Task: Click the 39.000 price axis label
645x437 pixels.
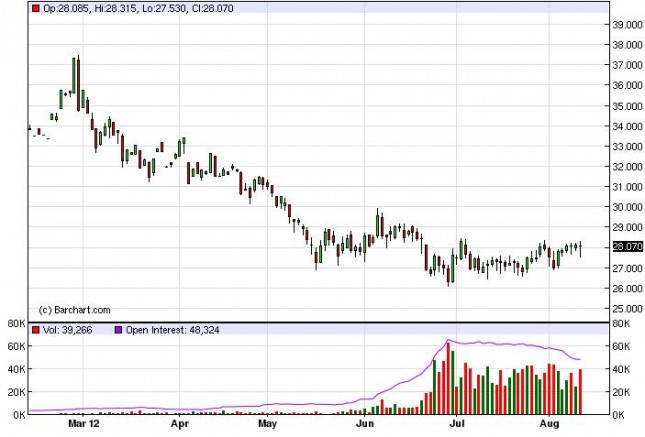Action: tap(627, 25)
